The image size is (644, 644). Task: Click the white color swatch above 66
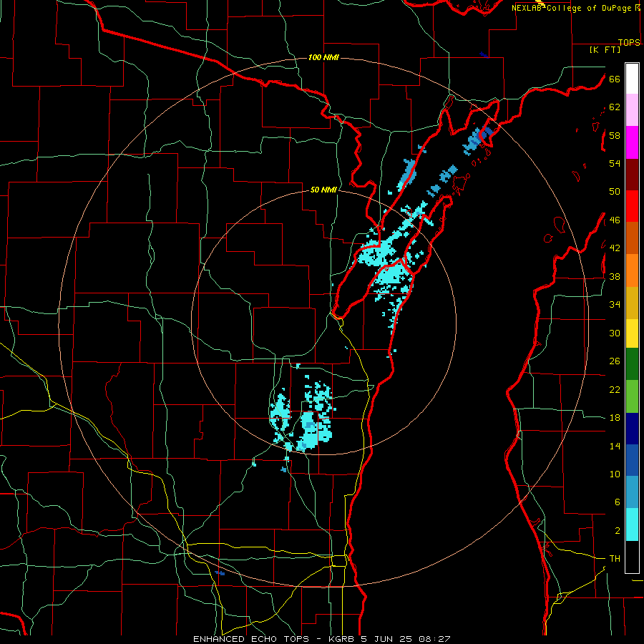632,79
